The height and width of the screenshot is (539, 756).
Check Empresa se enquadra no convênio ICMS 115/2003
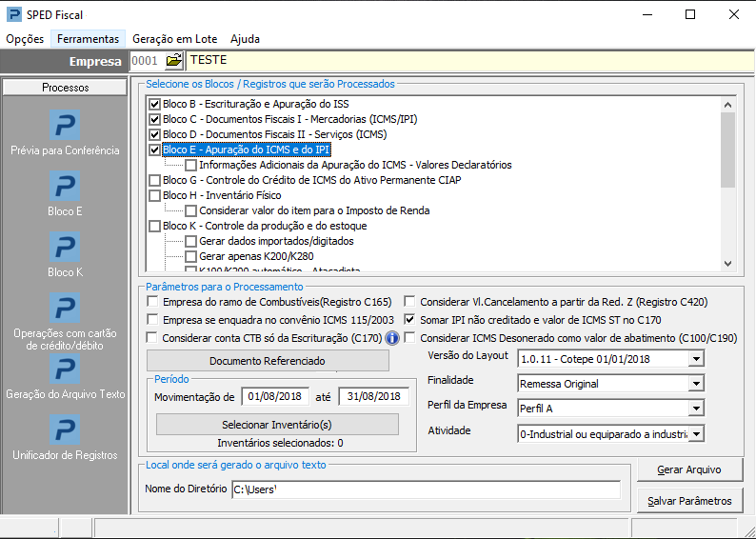coord(152,320)
